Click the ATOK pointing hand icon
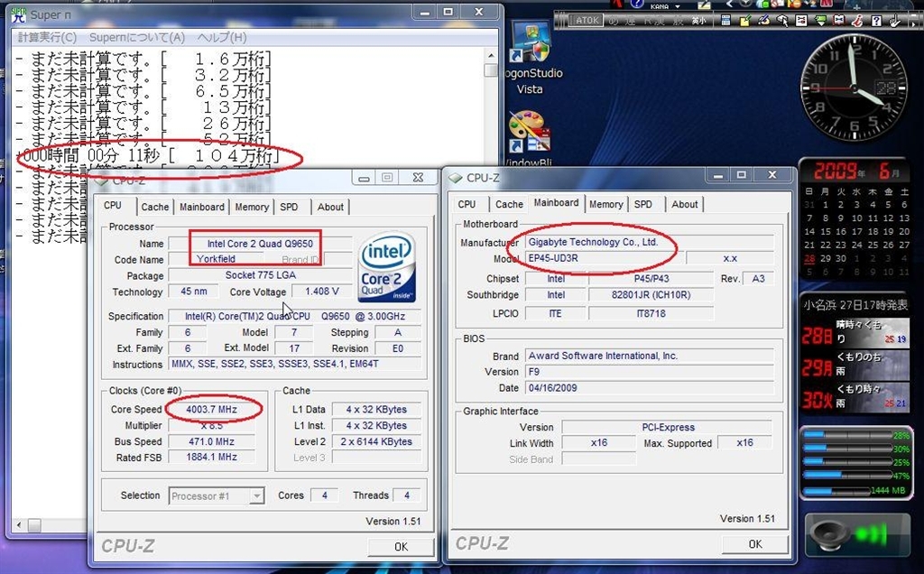 point(894,21)
